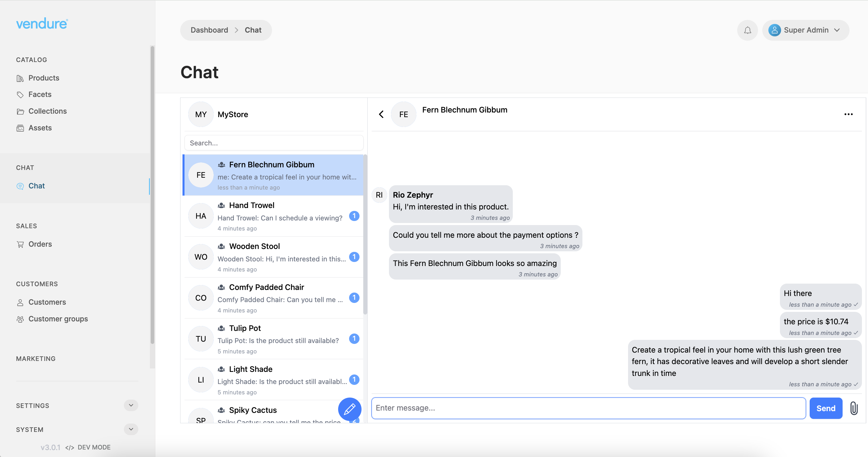868x457 pixels.
Task: Go to Dashboard breadcrumb
Action: 209,30
